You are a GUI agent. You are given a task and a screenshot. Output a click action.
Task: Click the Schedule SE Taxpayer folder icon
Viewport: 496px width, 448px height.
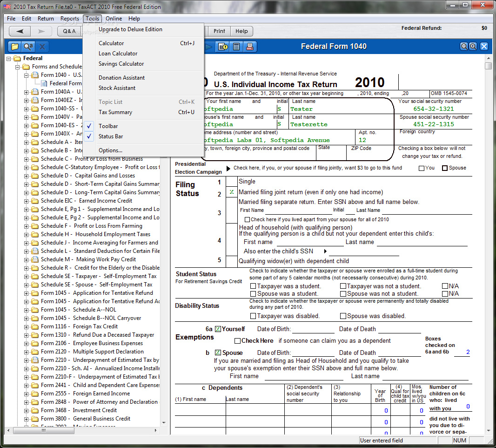pos(35,277)
